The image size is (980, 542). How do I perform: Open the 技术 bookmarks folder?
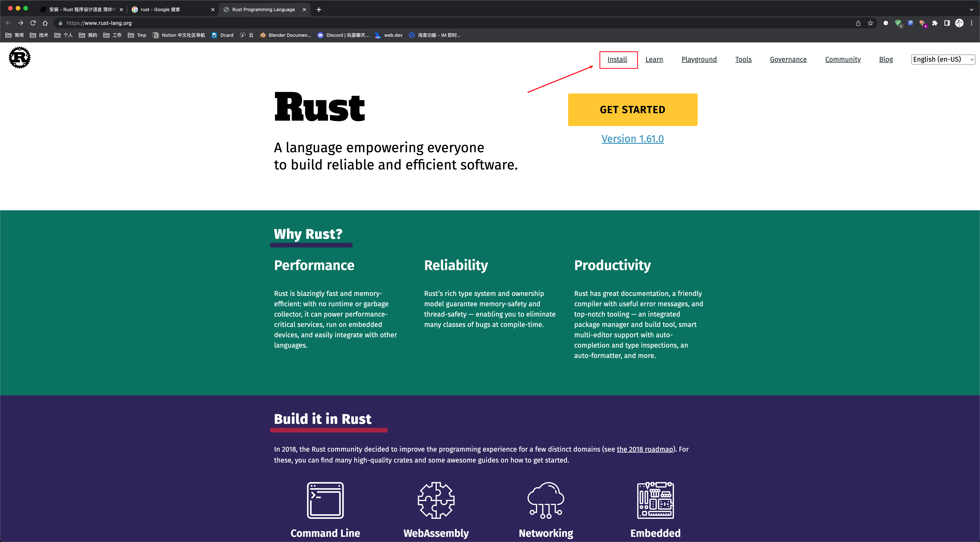(39, 35)
